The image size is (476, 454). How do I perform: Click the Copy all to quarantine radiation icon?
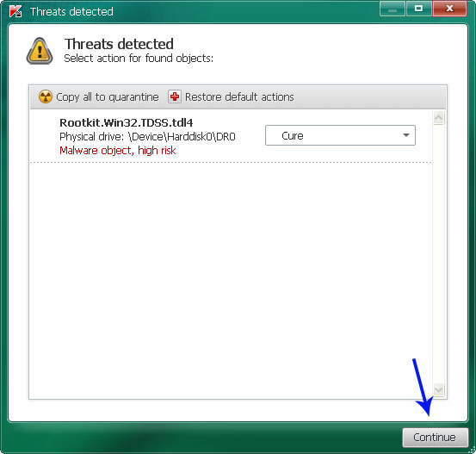coord(46,96)
